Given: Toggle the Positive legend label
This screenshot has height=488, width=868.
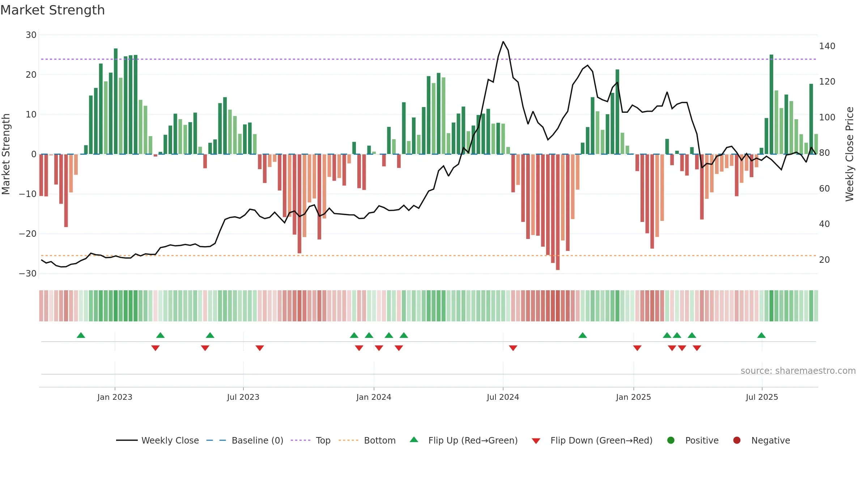Looking at the screenshot, I should [702, 441].
